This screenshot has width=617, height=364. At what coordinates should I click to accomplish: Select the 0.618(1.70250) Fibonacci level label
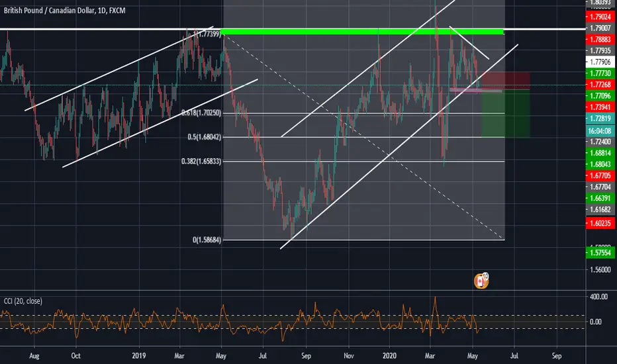pyautogui.click(x=201, y=113)
